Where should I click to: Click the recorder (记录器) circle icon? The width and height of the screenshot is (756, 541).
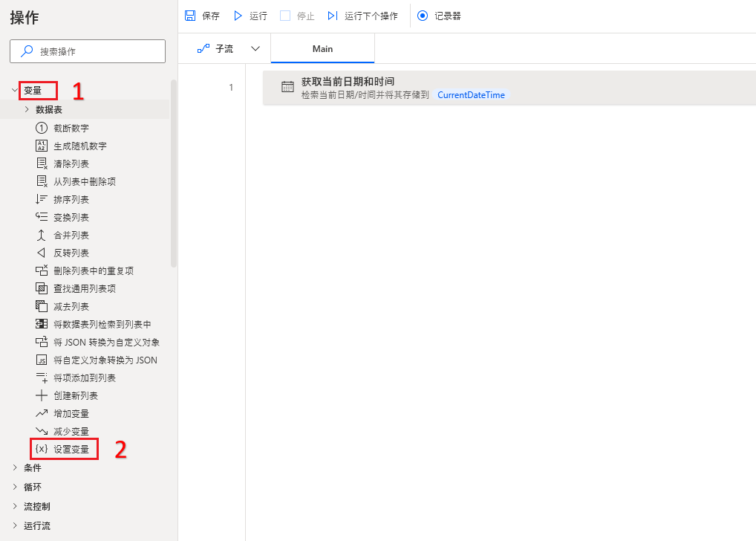(x=423, y=16)
